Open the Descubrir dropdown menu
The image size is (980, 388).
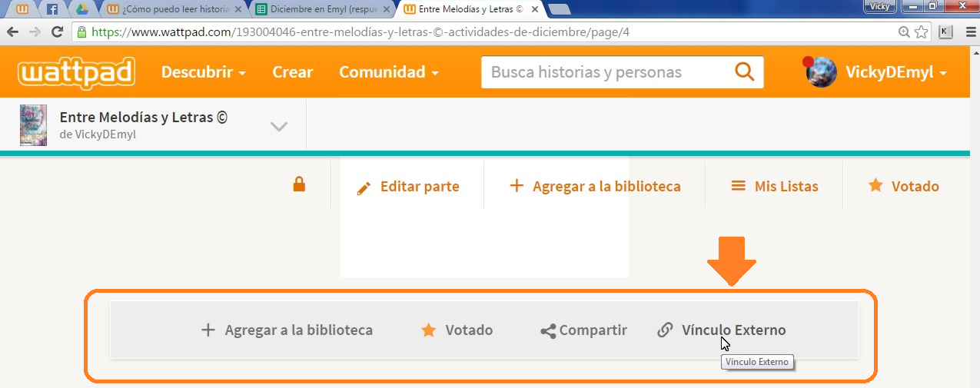pos(203,72)
